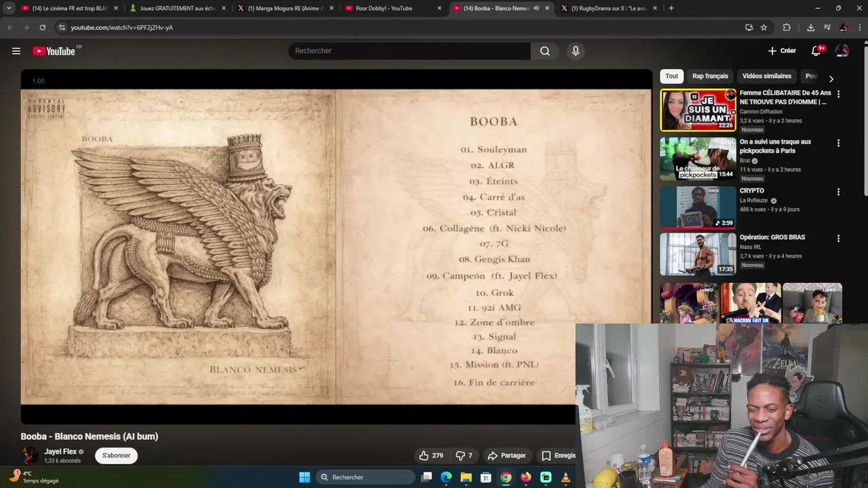The width and height of the screenshot is (868, 488).
Task: Open 'Femme CÉLIBATAIRE de 45 Ans' video thumbnail
Action: coord(698,110)
